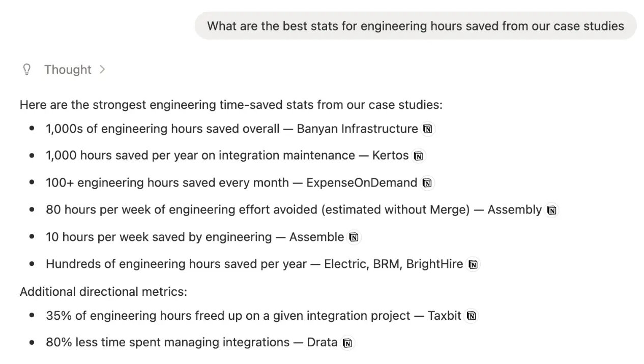Open the Drata citation icon
The height and width of the screenshot is (364, 644).
(347, 343)
